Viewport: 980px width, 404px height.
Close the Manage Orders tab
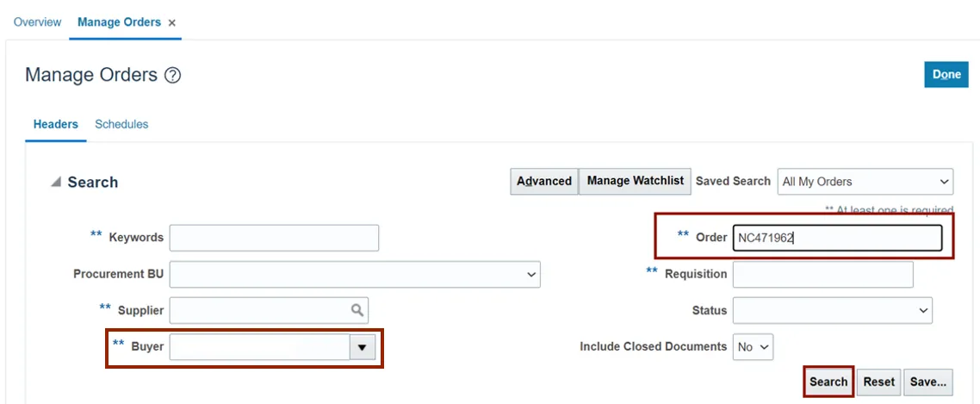172,23
